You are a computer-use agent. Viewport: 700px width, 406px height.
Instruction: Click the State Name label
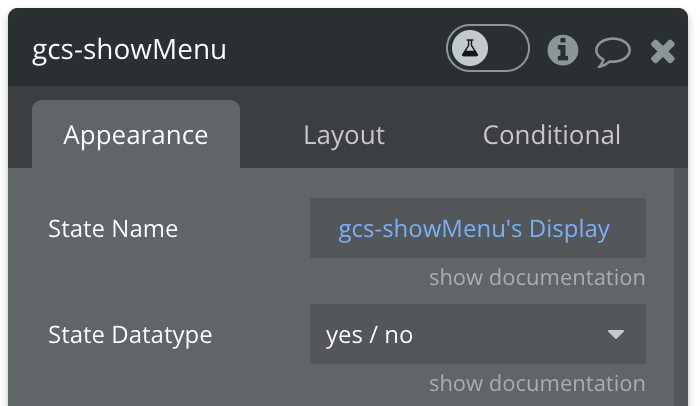coord(113,229)
